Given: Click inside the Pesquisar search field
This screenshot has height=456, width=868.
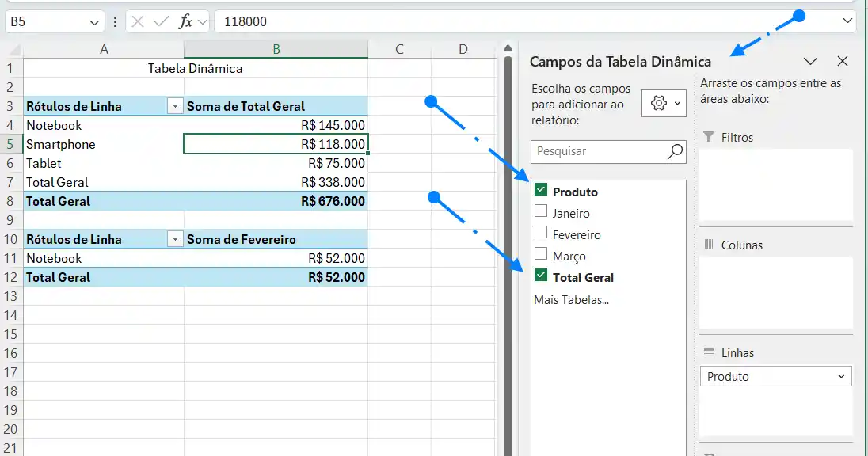Looking at the screenshot, I should (x=602, y=152).
